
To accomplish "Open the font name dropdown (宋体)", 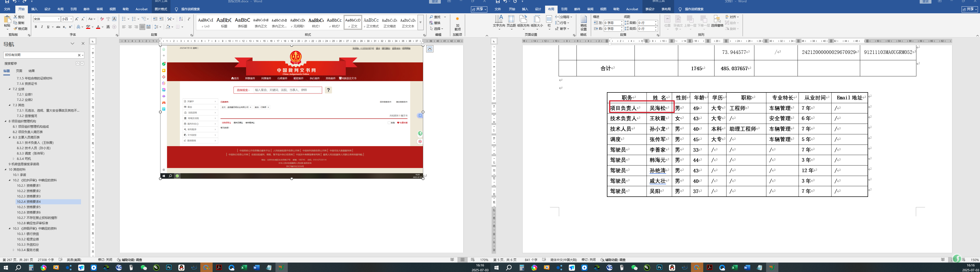I will pyautogui.click(x=59, y=19).
